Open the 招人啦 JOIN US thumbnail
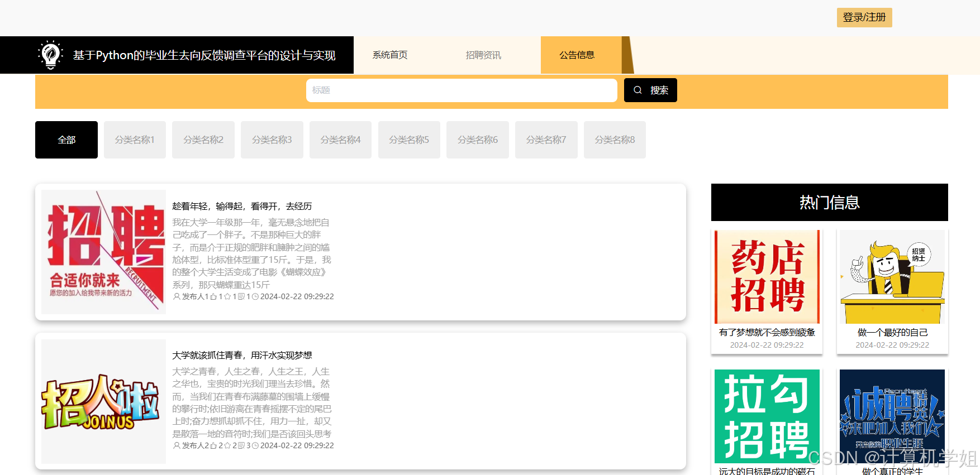The image size is (980, 475). pyautogui.click(x=103, y=401)
